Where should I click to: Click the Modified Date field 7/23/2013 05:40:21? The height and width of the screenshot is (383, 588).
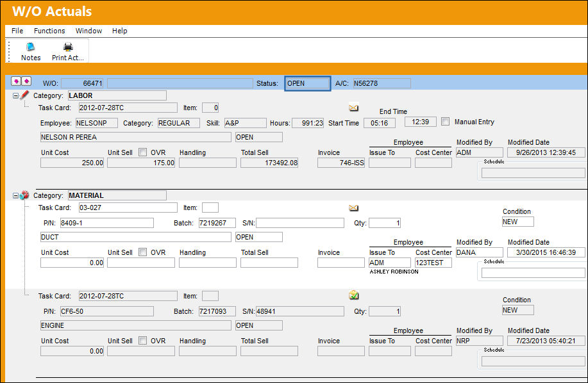click(x=546, y=341)
